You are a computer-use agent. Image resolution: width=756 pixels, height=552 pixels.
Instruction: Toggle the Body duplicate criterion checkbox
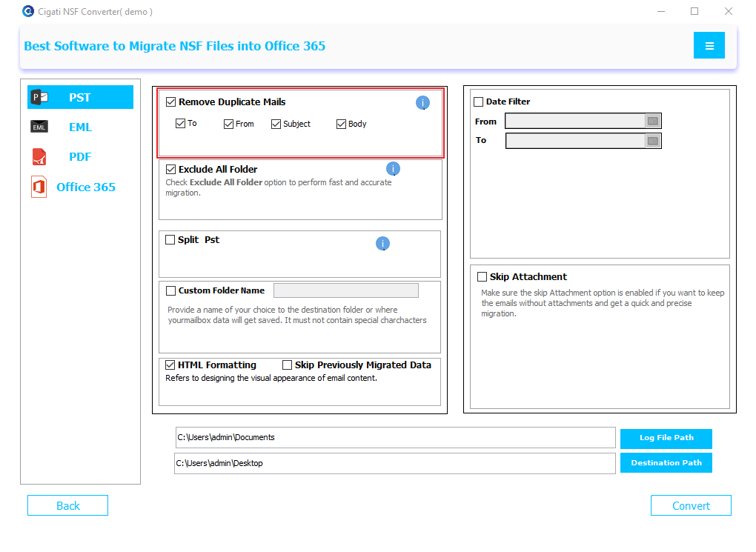pyautogui.click(x=342, y=124)
